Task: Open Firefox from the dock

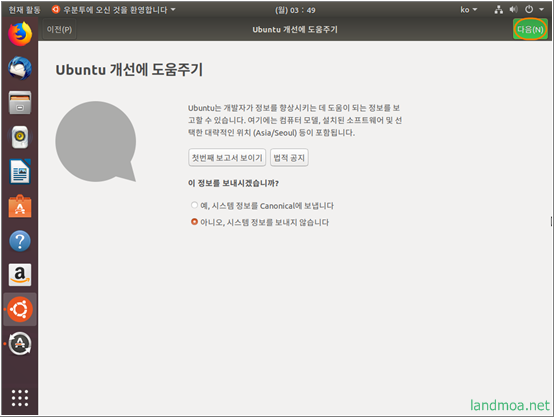Action: [x=20, y=34]
